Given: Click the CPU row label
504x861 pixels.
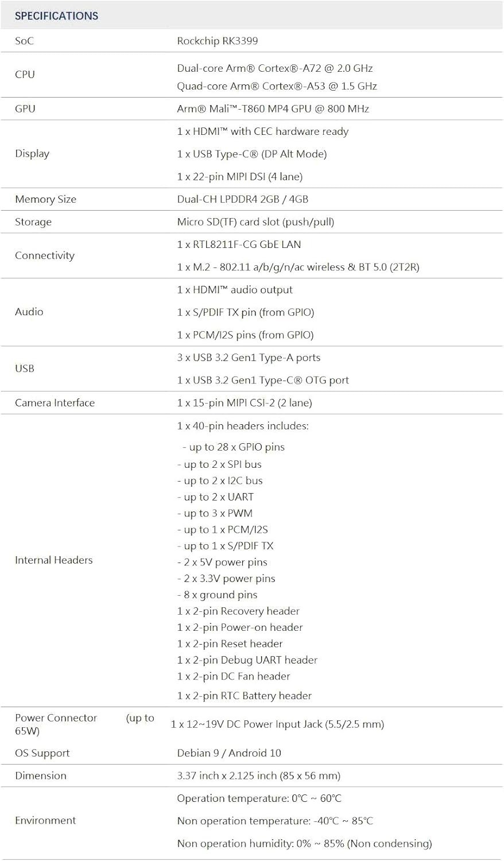Looking at the screenshot, I should point(25,75).
